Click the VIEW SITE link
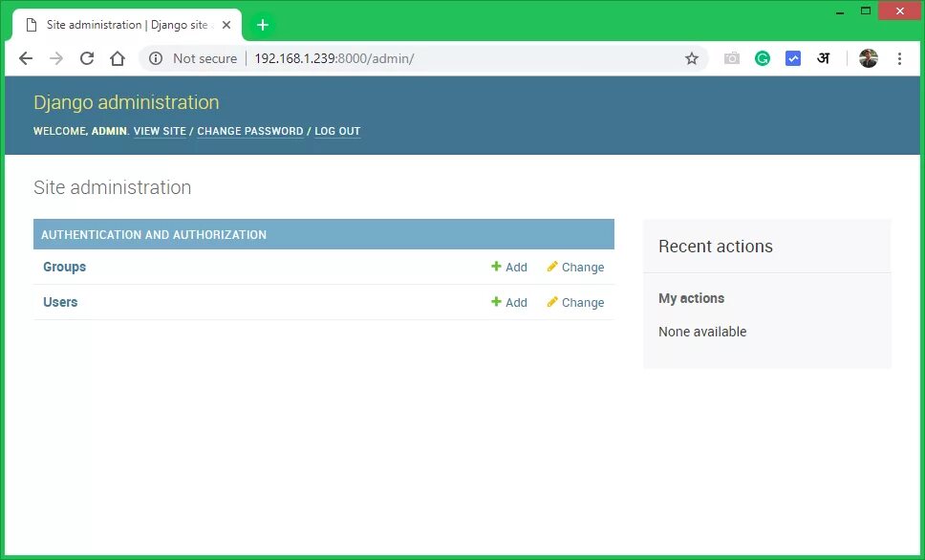925x560 pixels. [x=160, y=131]
